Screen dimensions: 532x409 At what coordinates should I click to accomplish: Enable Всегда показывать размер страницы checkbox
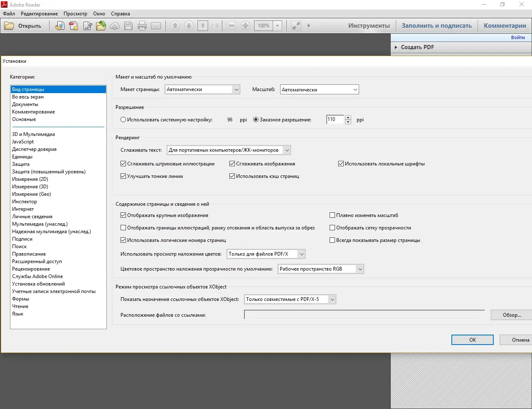[x=332, y=240]
